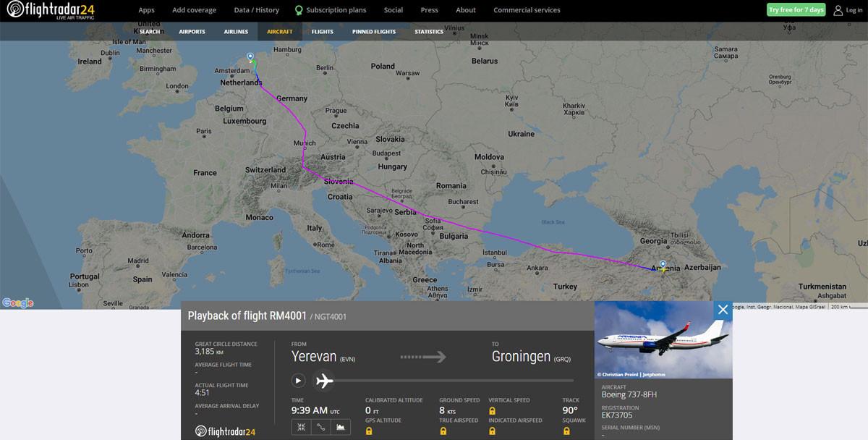The width and height of the screenshot is (868, 440).
Task: Click the squawk lock icon
Action: pos(566,431)
